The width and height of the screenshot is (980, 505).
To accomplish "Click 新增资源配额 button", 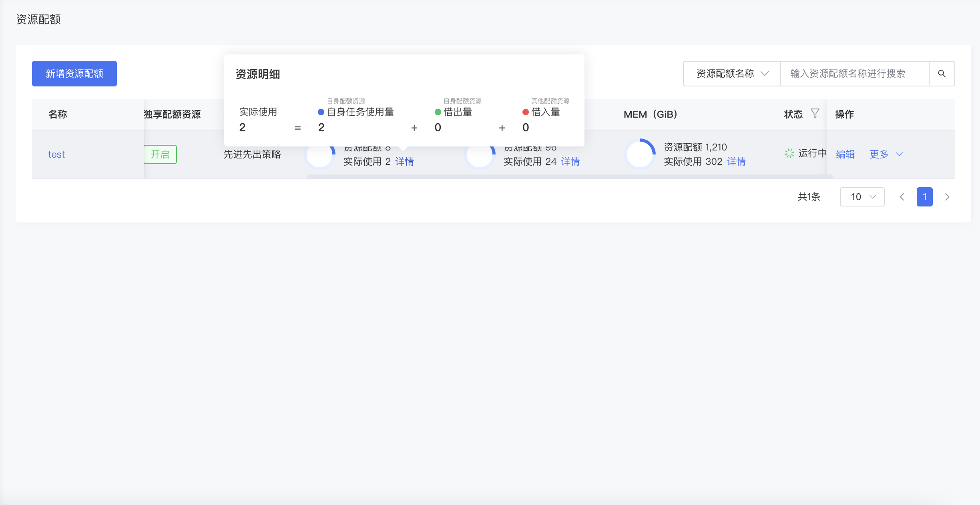I will 74,74.
